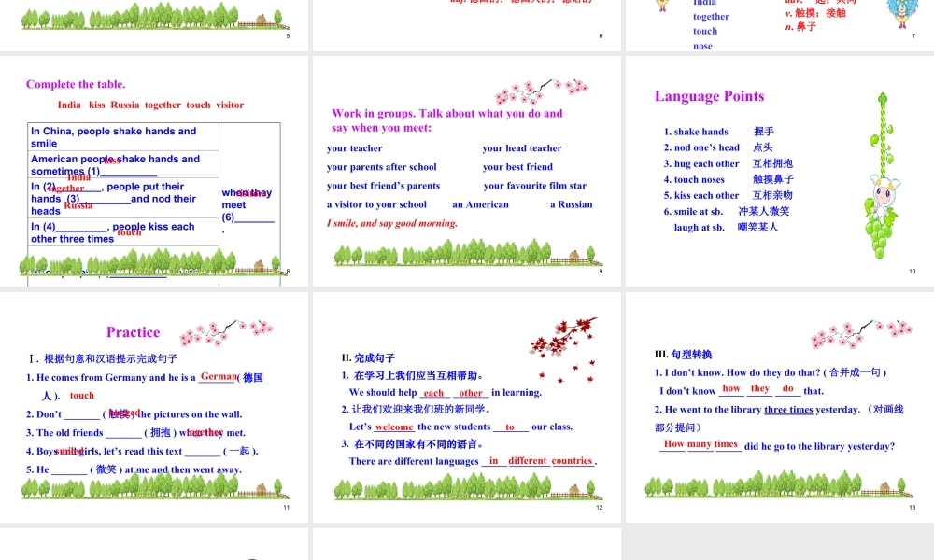934x560 pixels.
Task: Click the "welcome" answer on slide 12
Action: [394, 427]
